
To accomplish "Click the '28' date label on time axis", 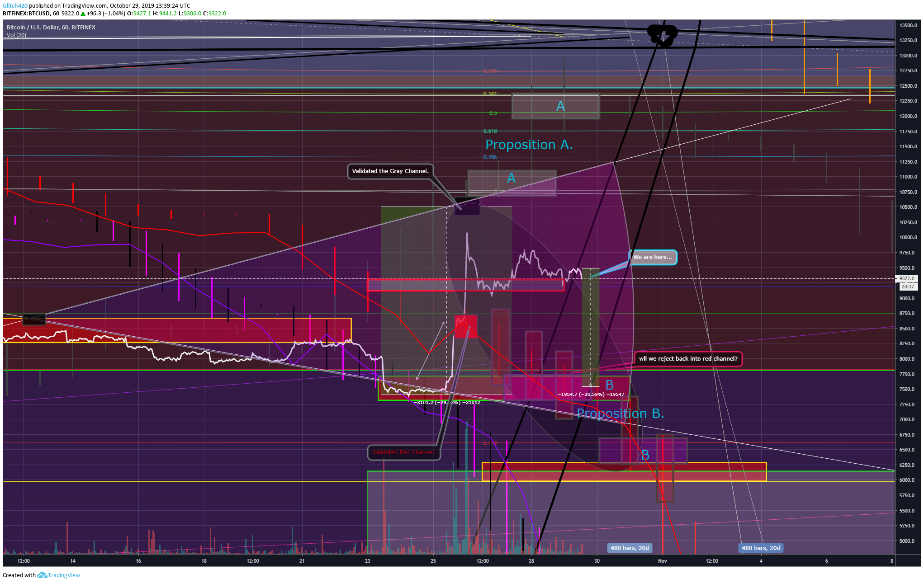I will click(x=531, y=561).
